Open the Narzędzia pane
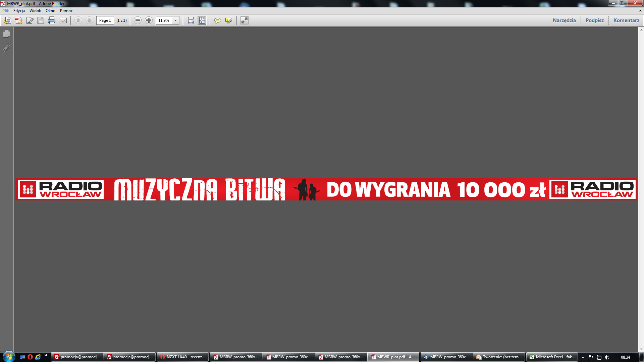Screen dimensions: 644x362 point(564,20)
